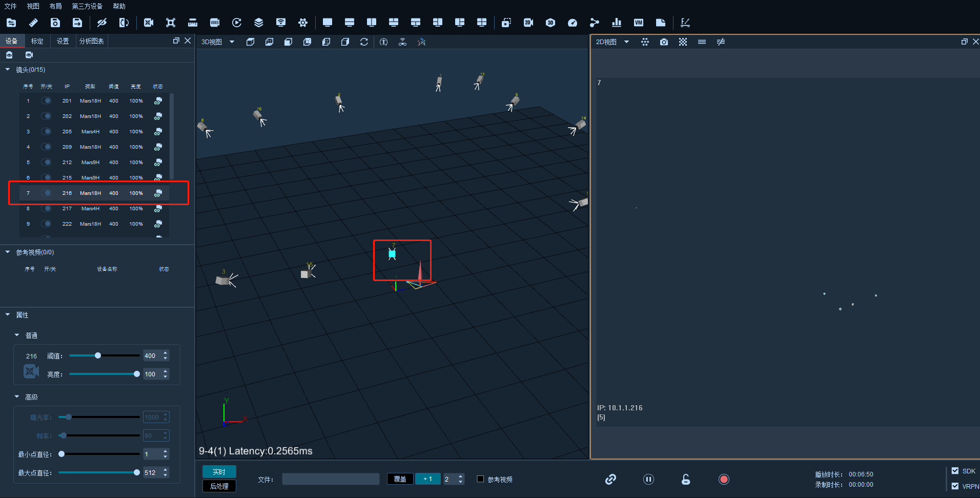Open the 第三方设备 menu
The width and height of the screenshot is (980, 498).
click(x=87, y=6)
